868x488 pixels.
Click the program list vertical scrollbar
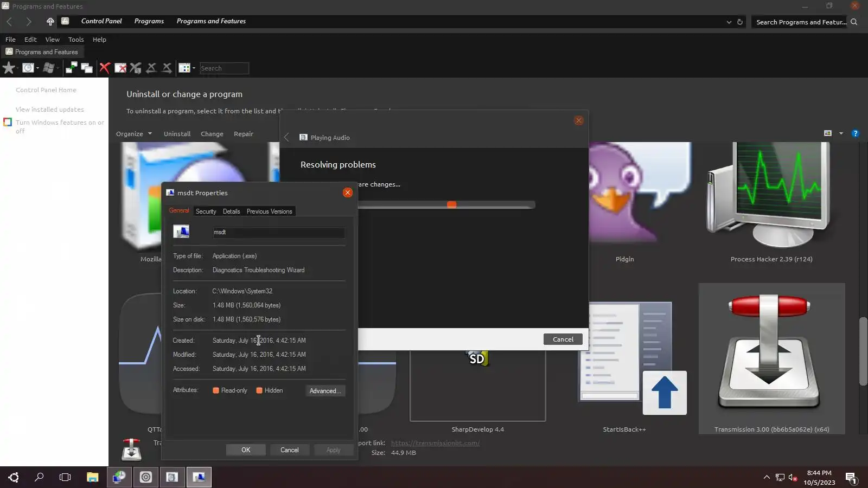(863, 352)
